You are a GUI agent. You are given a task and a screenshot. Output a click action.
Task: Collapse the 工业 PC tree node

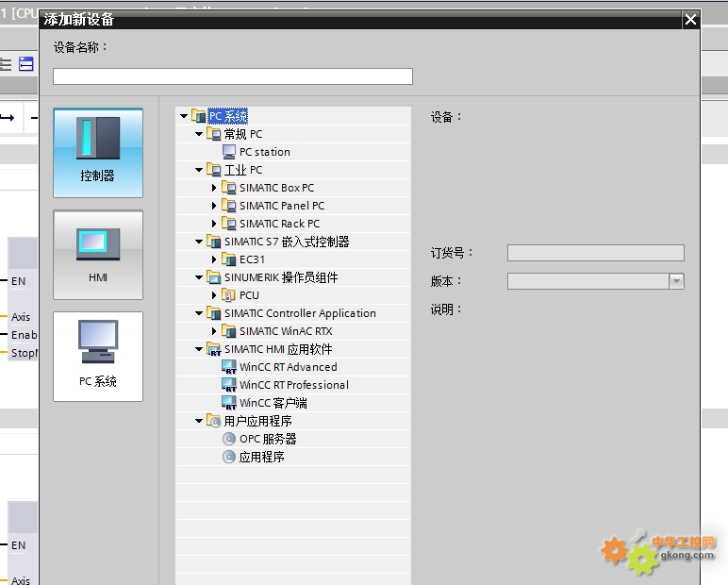(199, 170)
